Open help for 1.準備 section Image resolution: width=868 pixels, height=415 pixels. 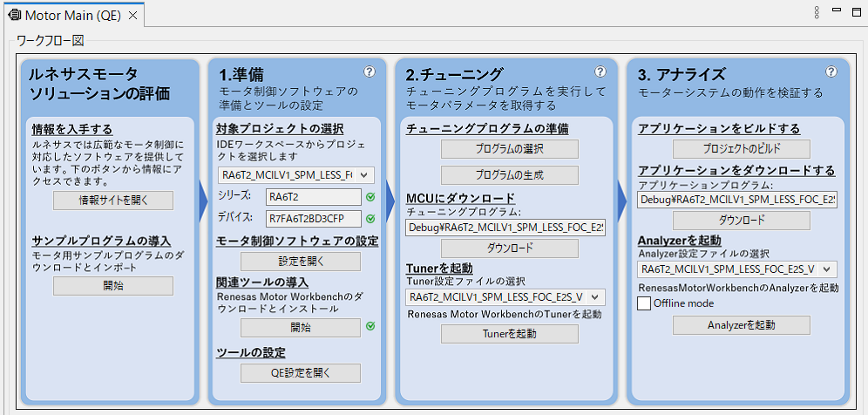(x=370, y=71)
